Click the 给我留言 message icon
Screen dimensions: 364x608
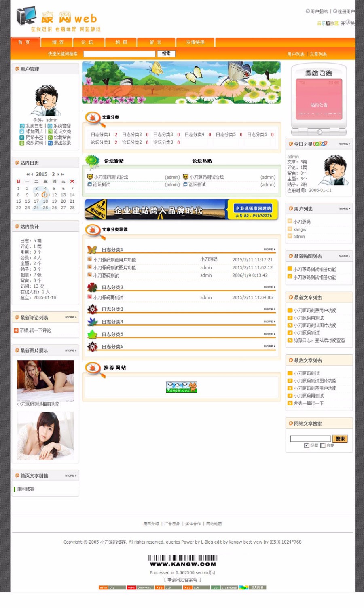[x=49, y=137]
